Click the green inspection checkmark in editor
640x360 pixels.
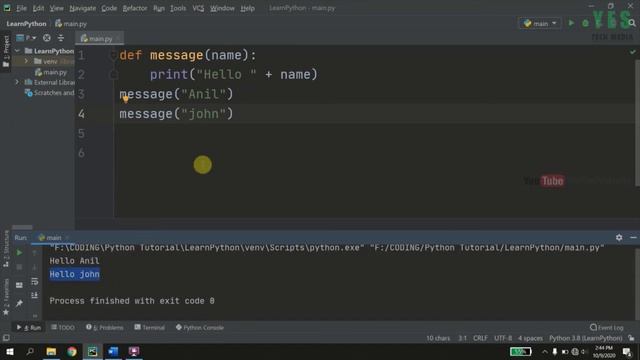633,52
